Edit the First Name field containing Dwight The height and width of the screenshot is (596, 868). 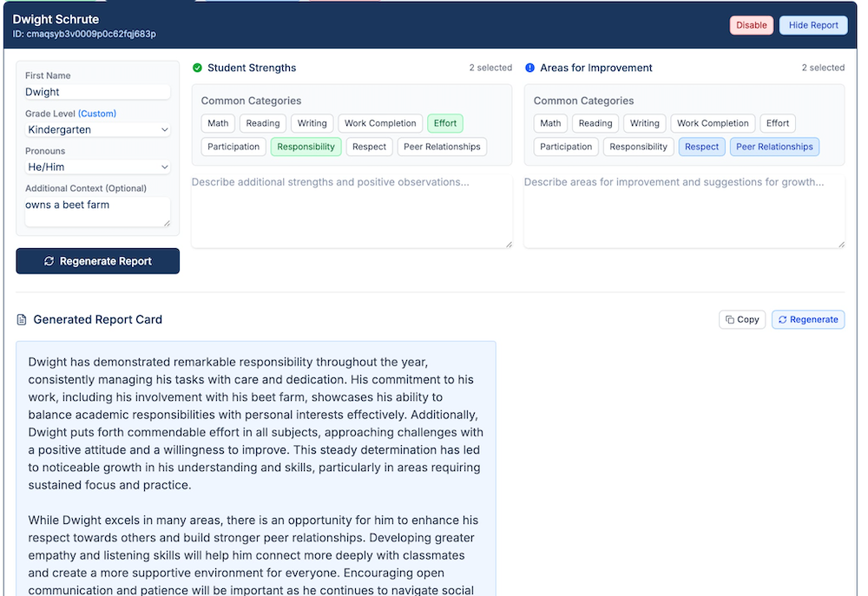coord(97,92)
